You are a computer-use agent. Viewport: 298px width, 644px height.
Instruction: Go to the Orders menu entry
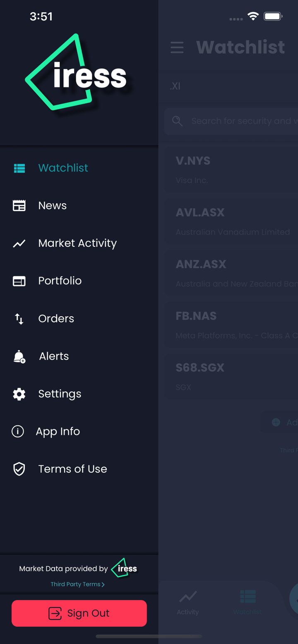click(56, 319)
